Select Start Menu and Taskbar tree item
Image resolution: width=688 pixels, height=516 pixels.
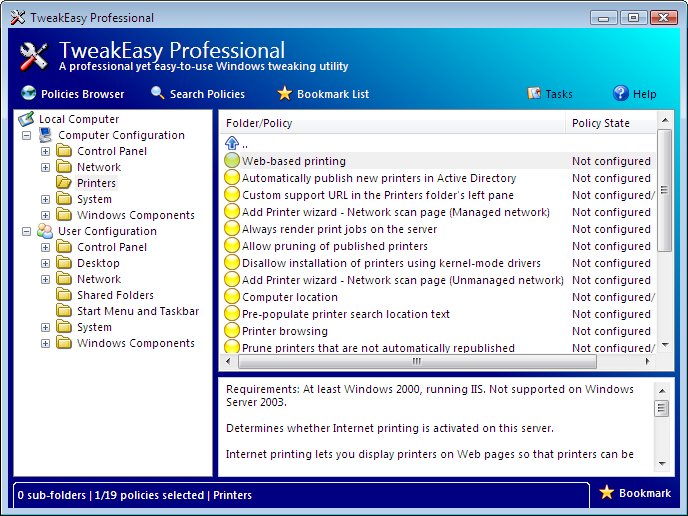[x=138, y=311]
